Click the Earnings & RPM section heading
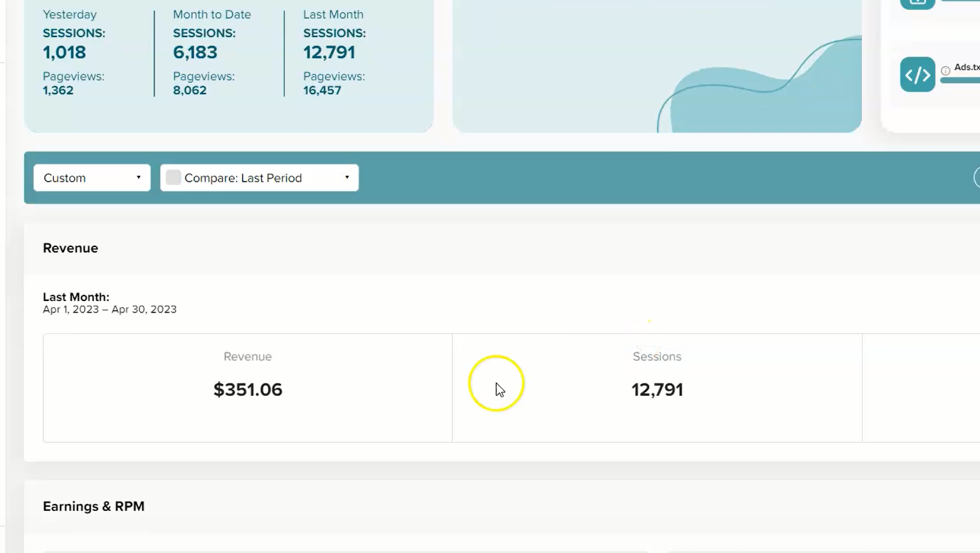The image size is (980, 553). 94,507
